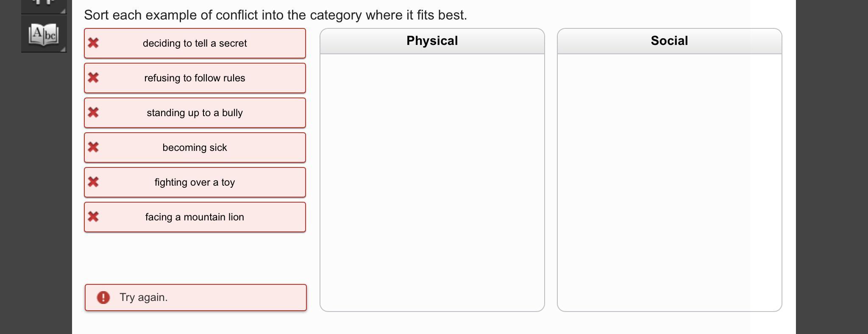Viewport: 868px width, 334px height.
Task: Click the red X beside 'deciding to tell a secret'
Action: point(93,43)
